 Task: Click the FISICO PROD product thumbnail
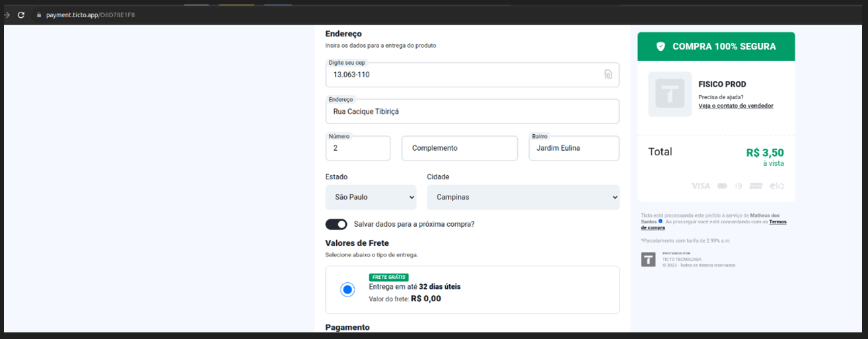click(670, 94)
